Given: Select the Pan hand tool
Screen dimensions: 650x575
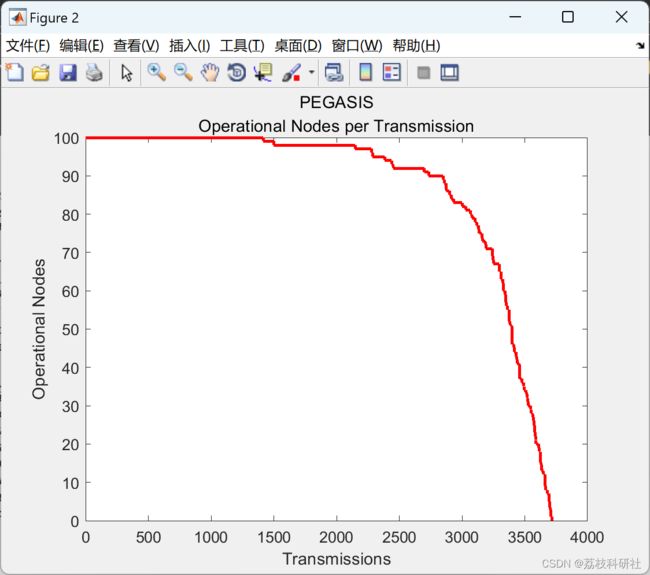Looking at the screenshot, I should click(x=210, y=73).
